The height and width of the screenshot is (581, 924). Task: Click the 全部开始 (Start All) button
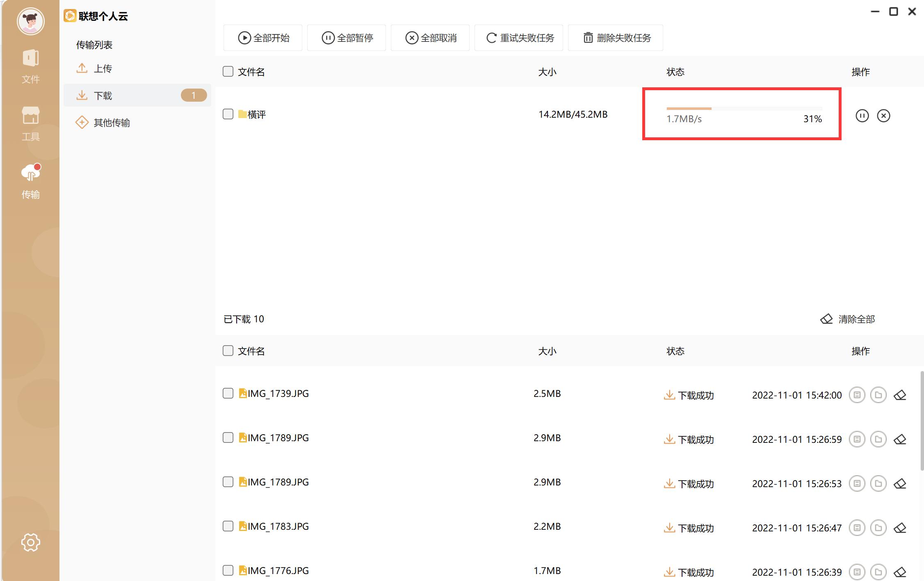tap(262, 37)
